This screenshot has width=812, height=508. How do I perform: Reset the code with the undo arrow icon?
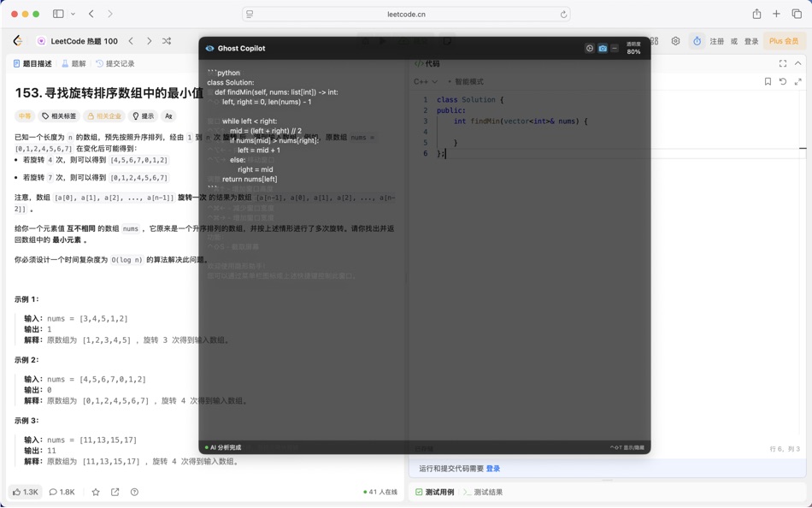pos(782,81)
